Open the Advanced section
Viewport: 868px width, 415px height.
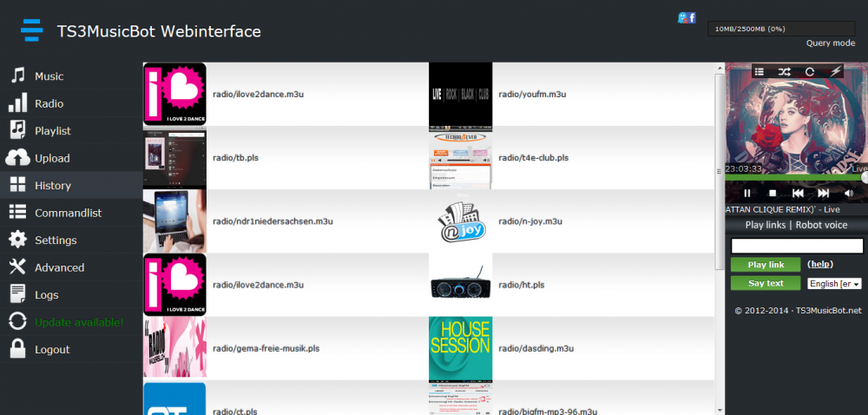pos(71,267)
